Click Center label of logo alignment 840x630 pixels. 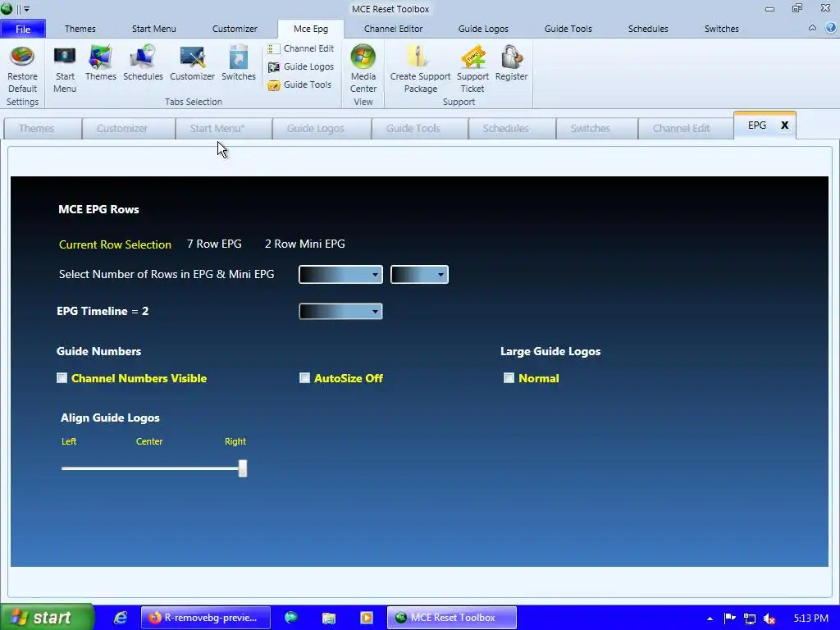pyautogui.click(x=149, y=441)
